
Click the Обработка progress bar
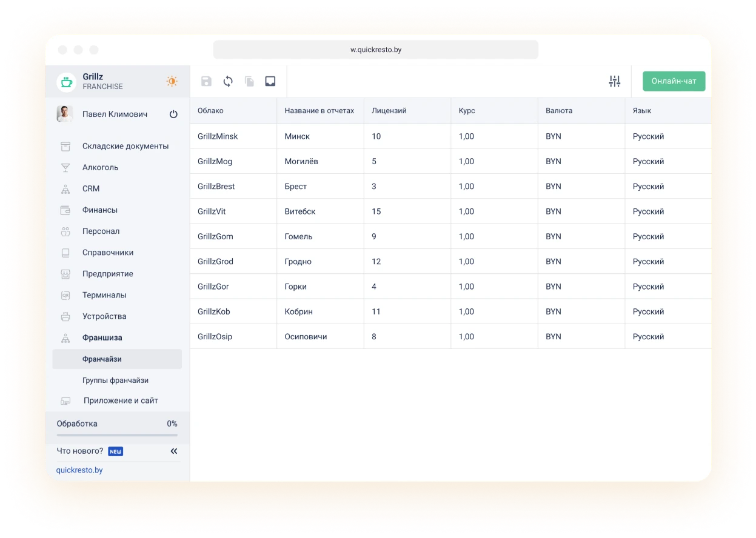click(x=117, y=434)
